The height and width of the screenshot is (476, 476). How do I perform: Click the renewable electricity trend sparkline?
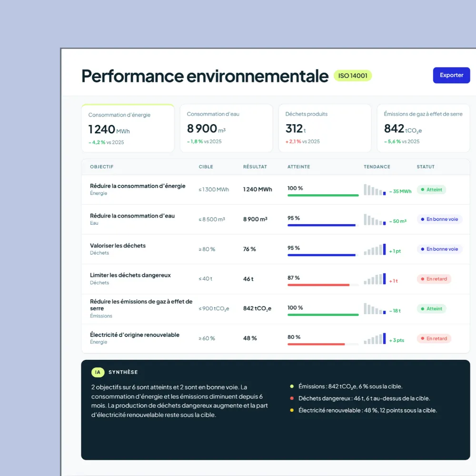pyautogui.click(x=375, y=338)
